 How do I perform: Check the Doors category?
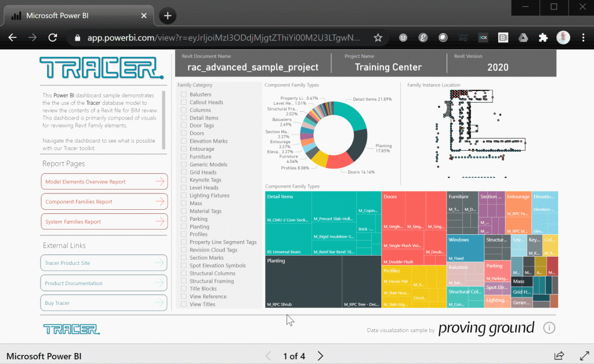click(x=184, y=133)
